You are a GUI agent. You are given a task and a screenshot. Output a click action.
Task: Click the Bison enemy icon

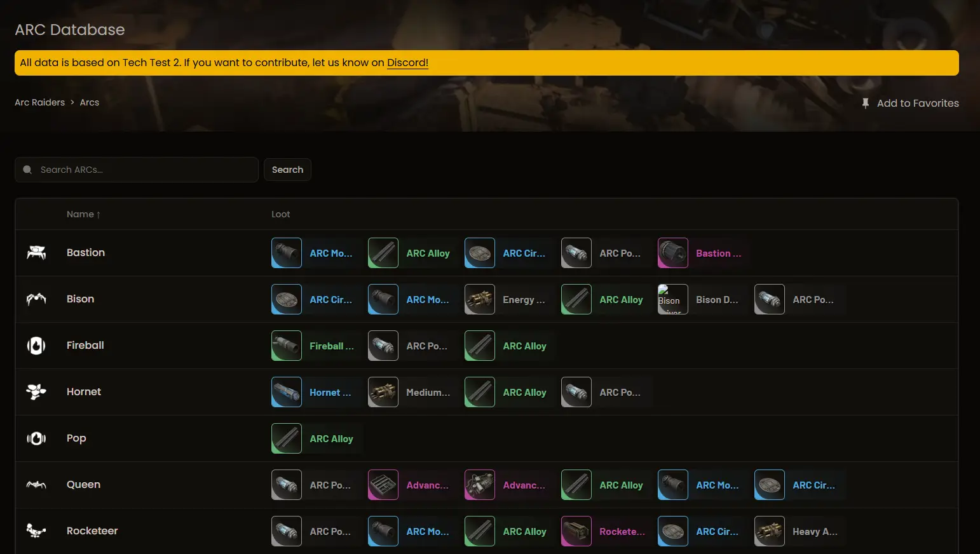[x=36, y=299]
